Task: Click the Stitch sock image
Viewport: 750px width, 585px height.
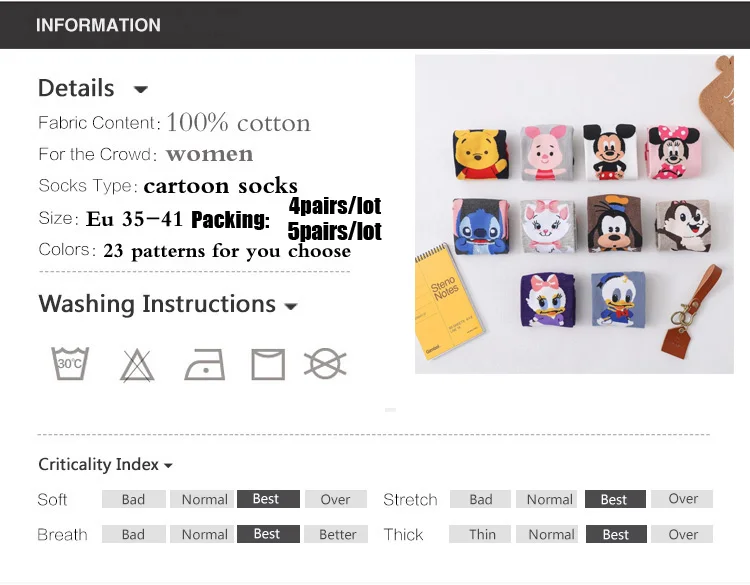Action: tap(481, 227)
